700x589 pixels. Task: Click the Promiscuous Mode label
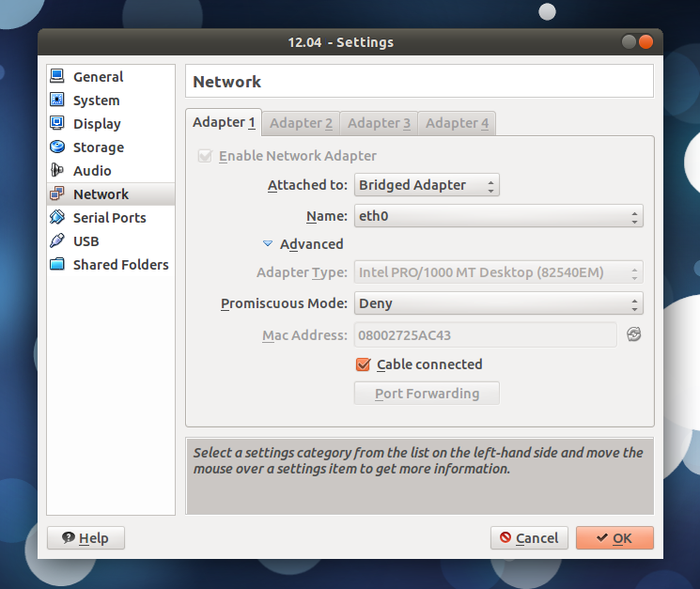coord(284,303)
